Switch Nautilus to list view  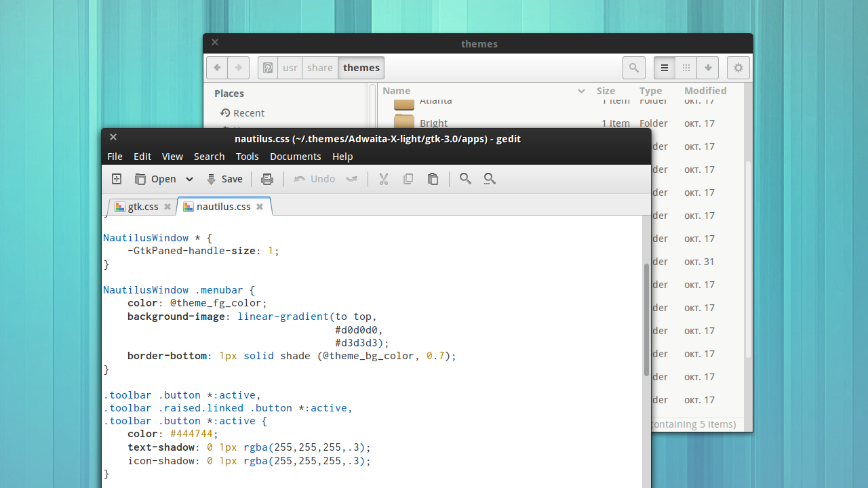click(x=665, y=68)
